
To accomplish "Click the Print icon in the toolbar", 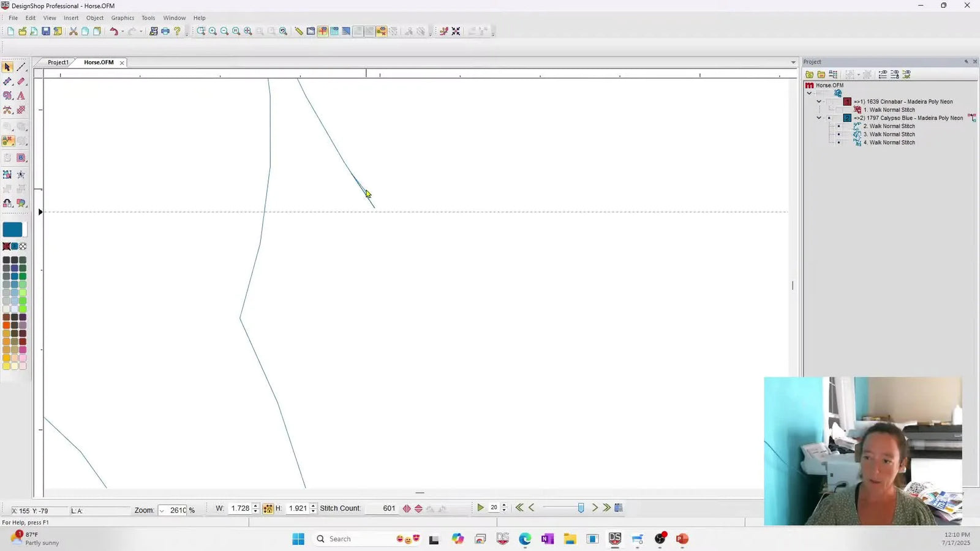I will click(165, 31).
